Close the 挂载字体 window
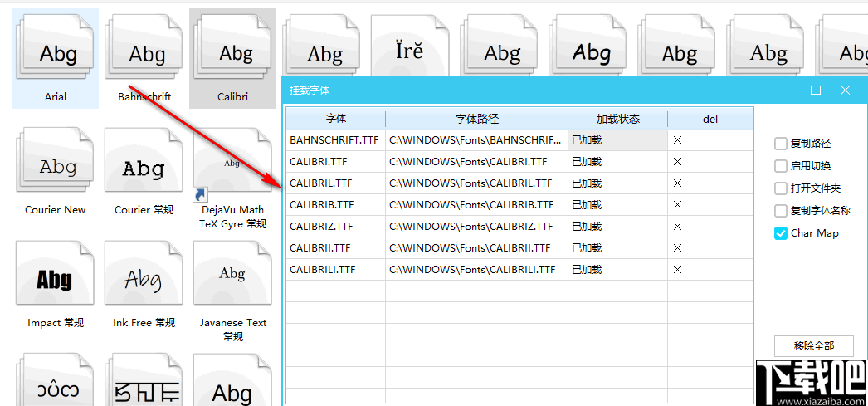The width and height of the screenshot is (868, 406). click(x=845, y=90)
